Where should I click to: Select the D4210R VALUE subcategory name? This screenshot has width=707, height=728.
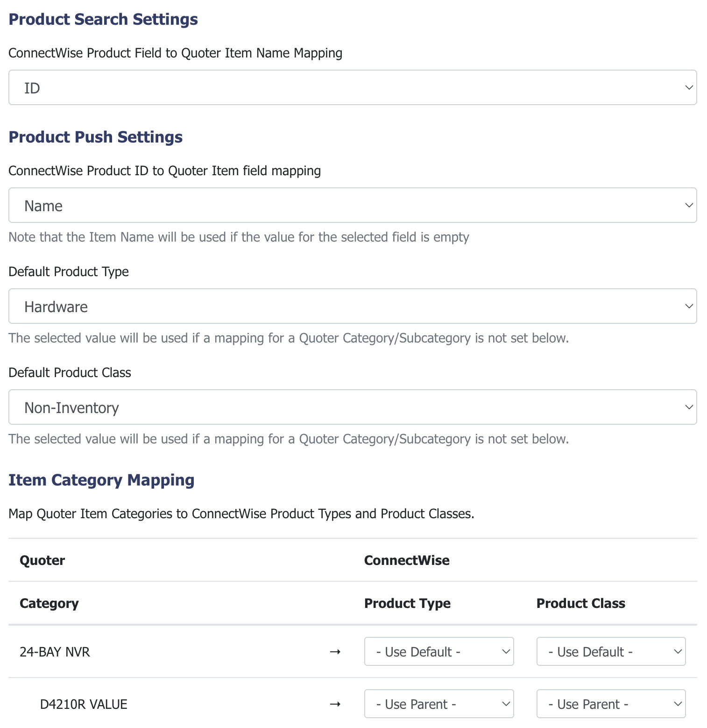click(x=84, y=704)
